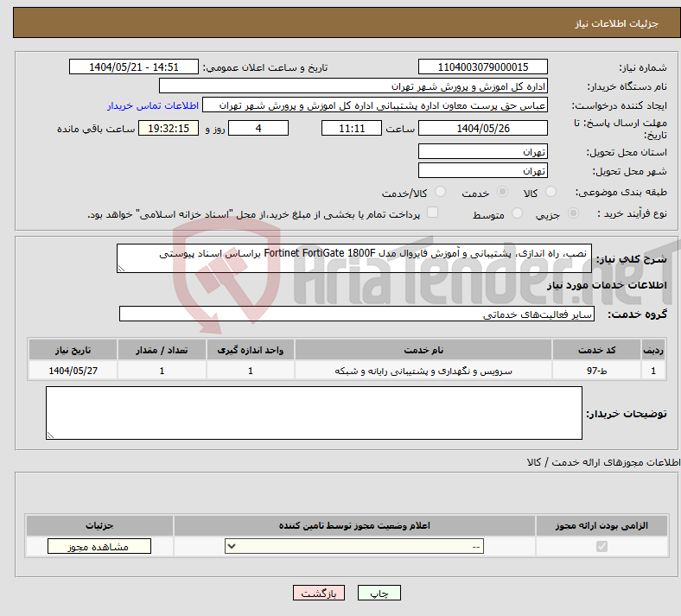The image size is (681, 616).
Task: Select جزیی purchase type radio
Action: pos(566,213)
